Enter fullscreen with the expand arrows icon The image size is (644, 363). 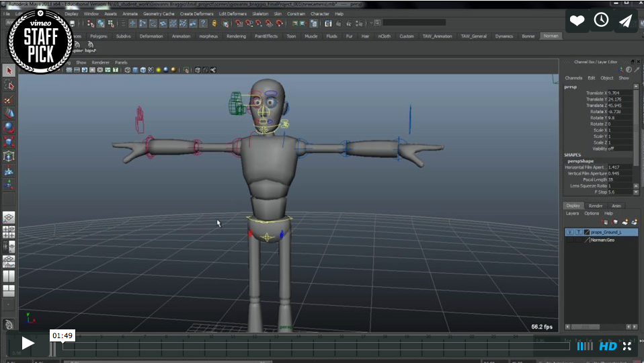(x=627, y=346)
